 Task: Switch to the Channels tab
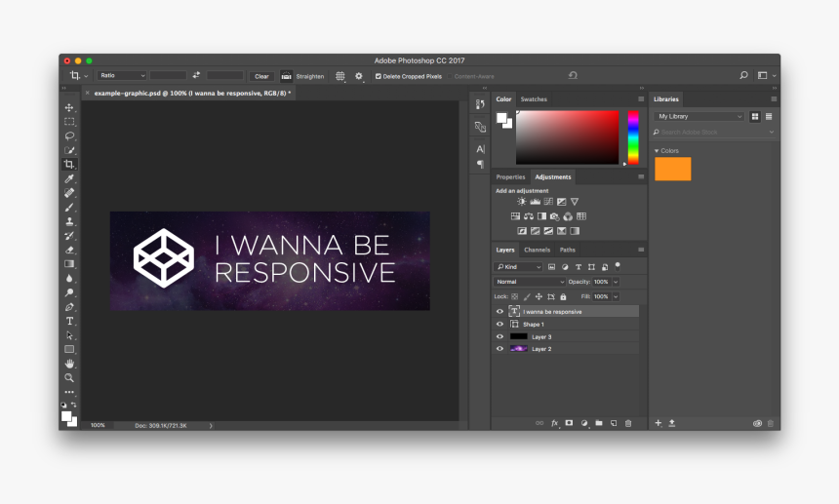pyautogui.click(x=537, y=250)
